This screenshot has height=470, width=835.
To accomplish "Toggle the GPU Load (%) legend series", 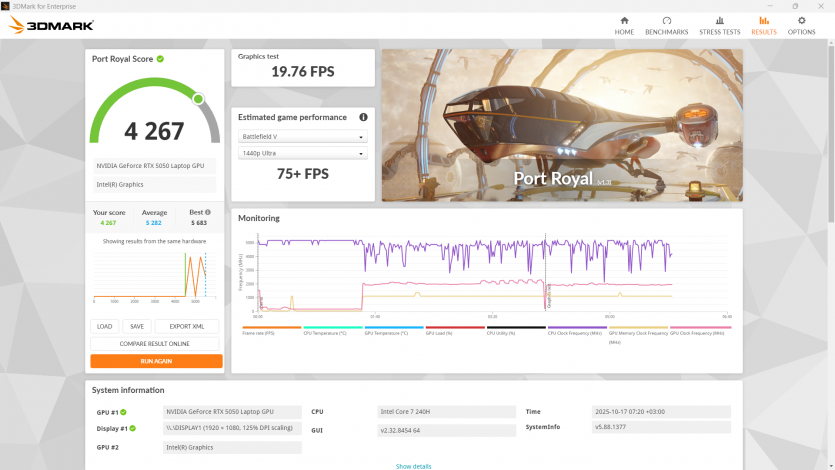I will click(x=455, y=332).
